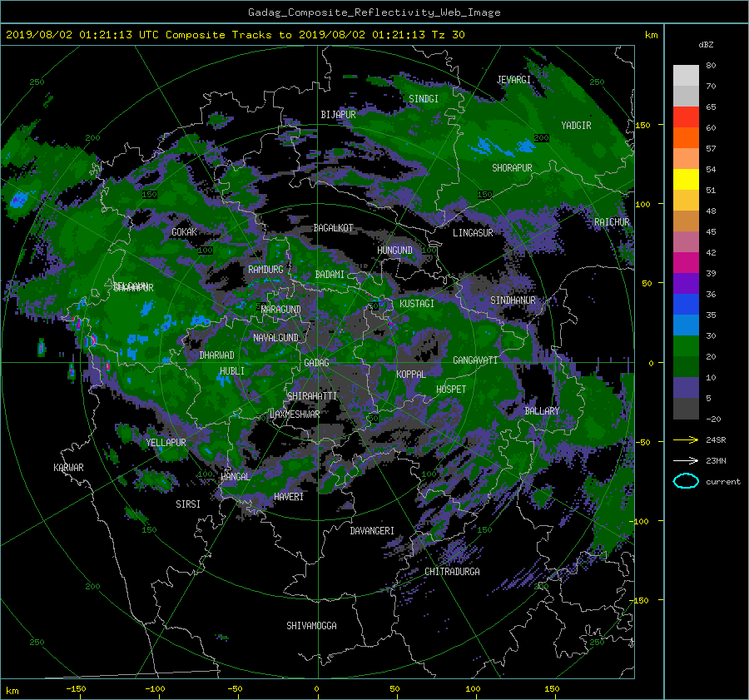Viewport: 749px width, 700px height.
Task: Click the GADAG label at radar center
Action: pos(316,363)
